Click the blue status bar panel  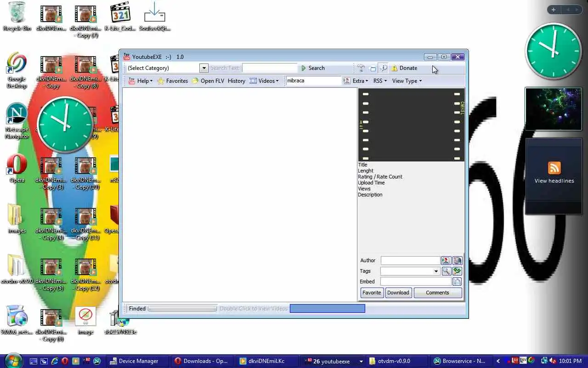[x=328, y=309]
